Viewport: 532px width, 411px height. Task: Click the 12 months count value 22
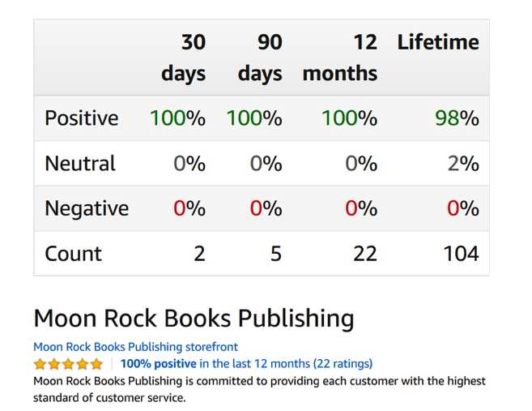coord(365,254)
